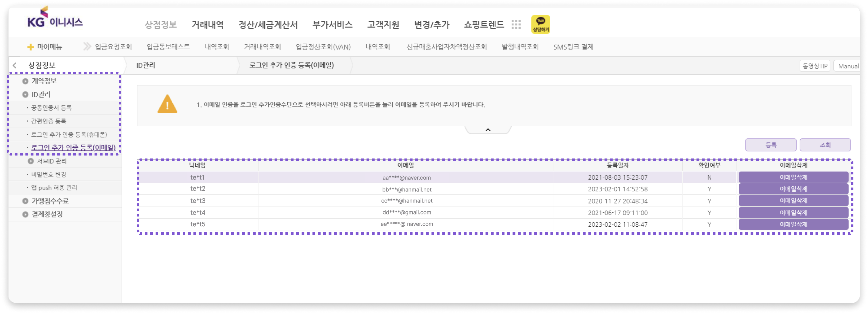Expand the 서브ID 관리 sidebar item
The width and height of the screenshot is (868, 314).
pos(31,161)
